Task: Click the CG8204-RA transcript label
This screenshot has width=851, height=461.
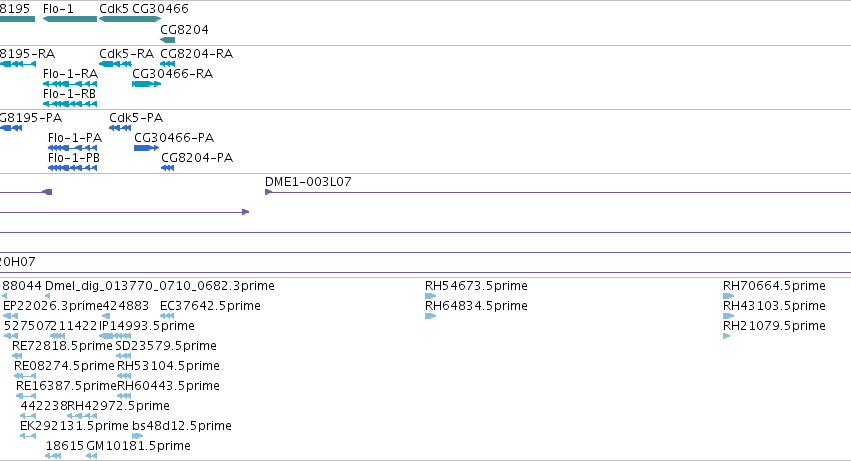Action: click(196, 54)
